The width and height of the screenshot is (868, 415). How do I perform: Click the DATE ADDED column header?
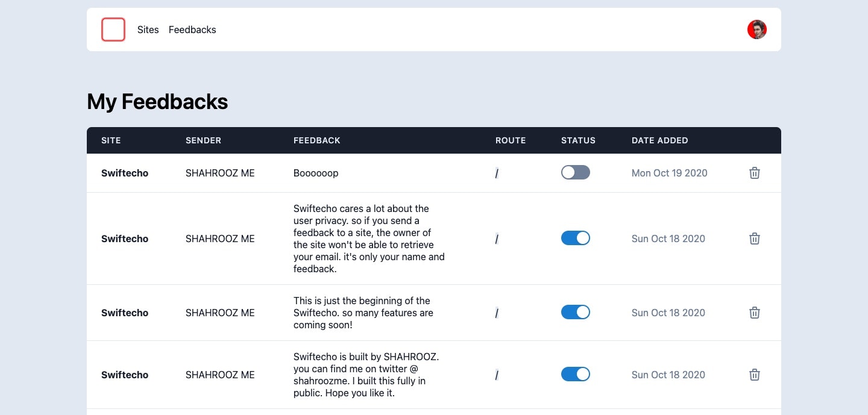tap(659, 140)
